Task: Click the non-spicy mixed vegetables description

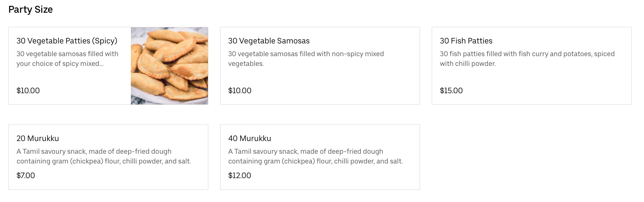Action: [x=306, y=59]
